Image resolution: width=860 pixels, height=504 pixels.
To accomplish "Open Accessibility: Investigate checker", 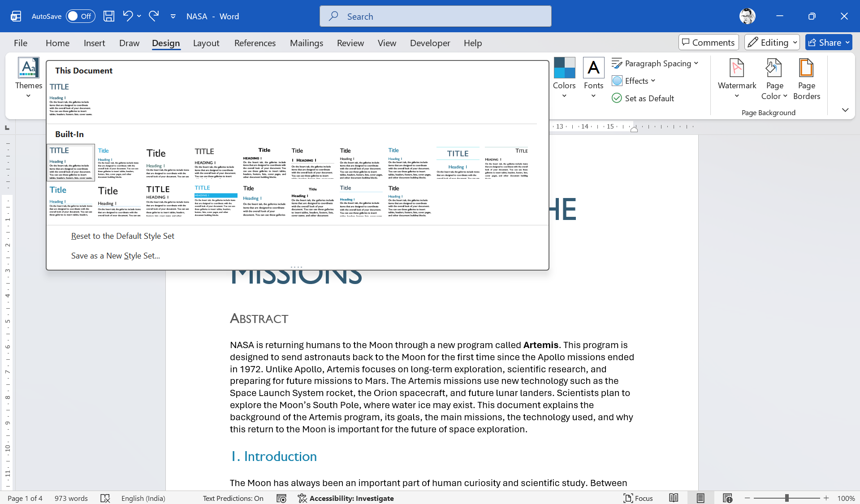I will [346, 498].
